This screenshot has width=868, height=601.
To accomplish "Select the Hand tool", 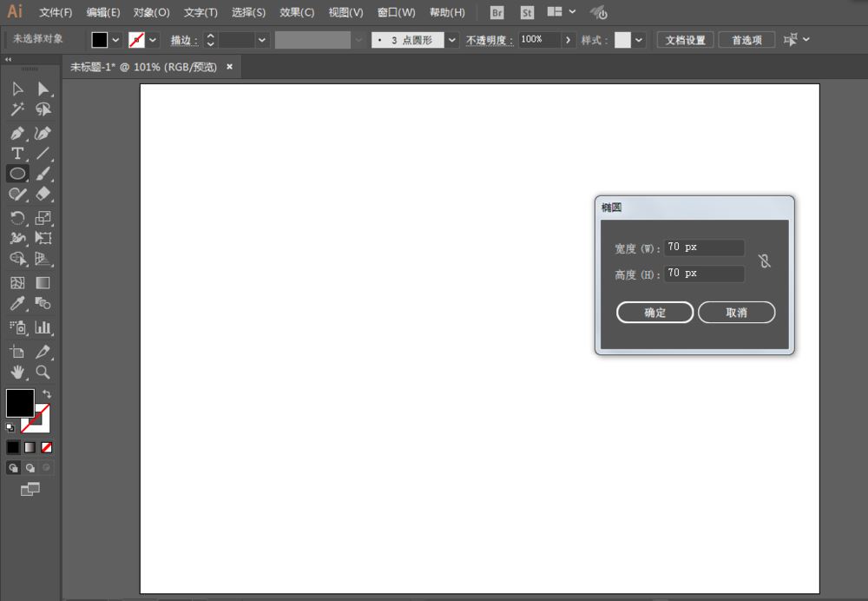I will pyautogui.click(x=16, y=373).
